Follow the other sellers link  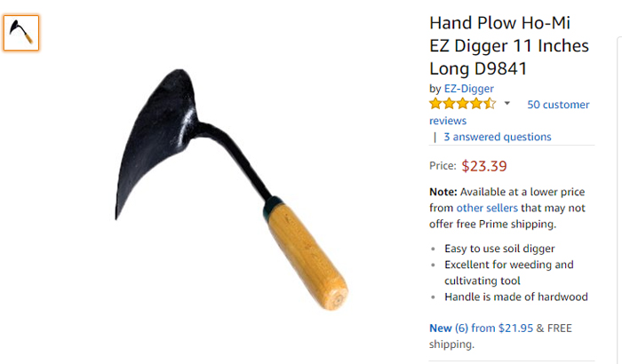pos(487,208)
